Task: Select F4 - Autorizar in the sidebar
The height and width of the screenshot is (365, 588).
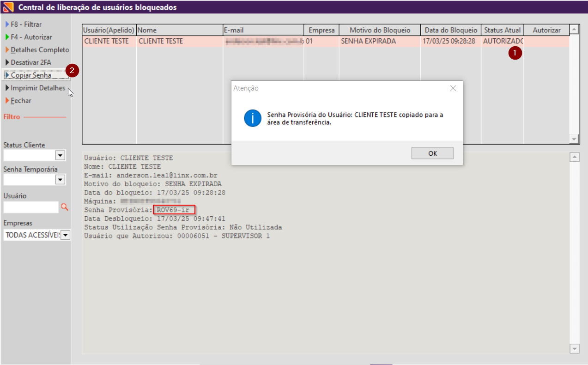Action: 31,37
